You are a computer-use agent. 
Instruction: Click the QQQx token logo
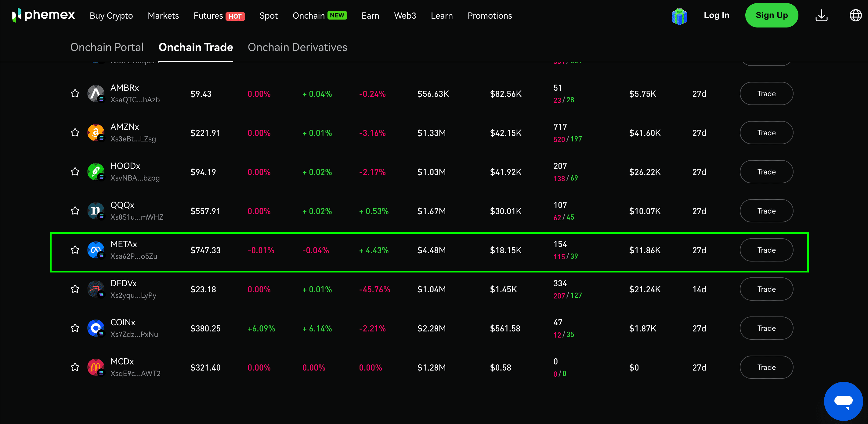96,211
